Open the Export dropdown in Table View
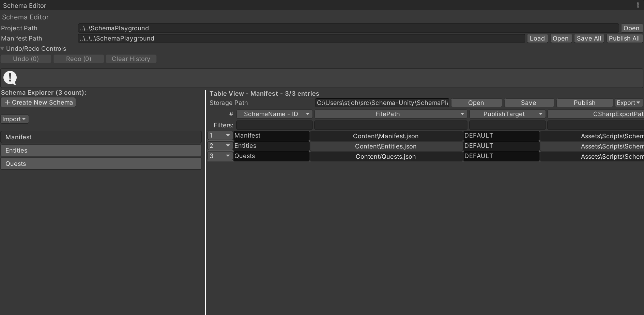The width and height of the screenshot is (644, 315). click(629, 103)
